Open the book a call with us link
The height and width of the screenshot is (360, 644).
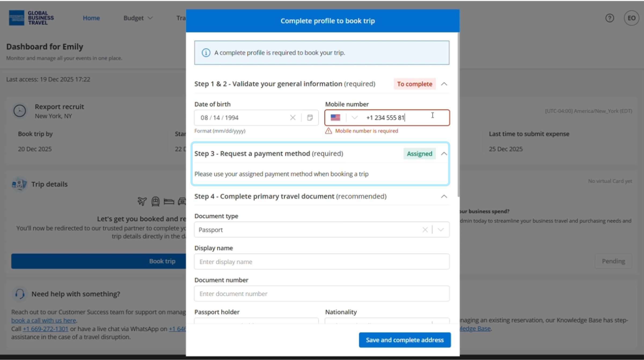(43, 320)
